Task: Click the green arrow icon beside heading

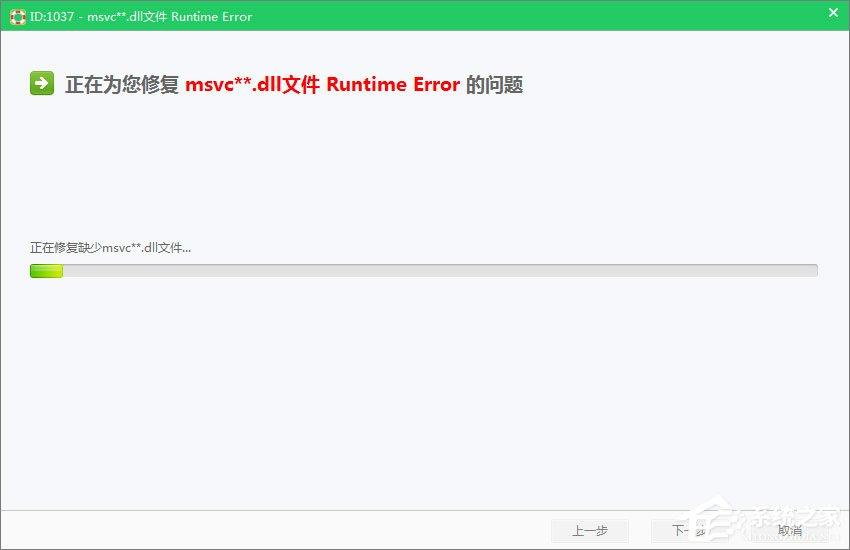Action: tap(42, 83)
